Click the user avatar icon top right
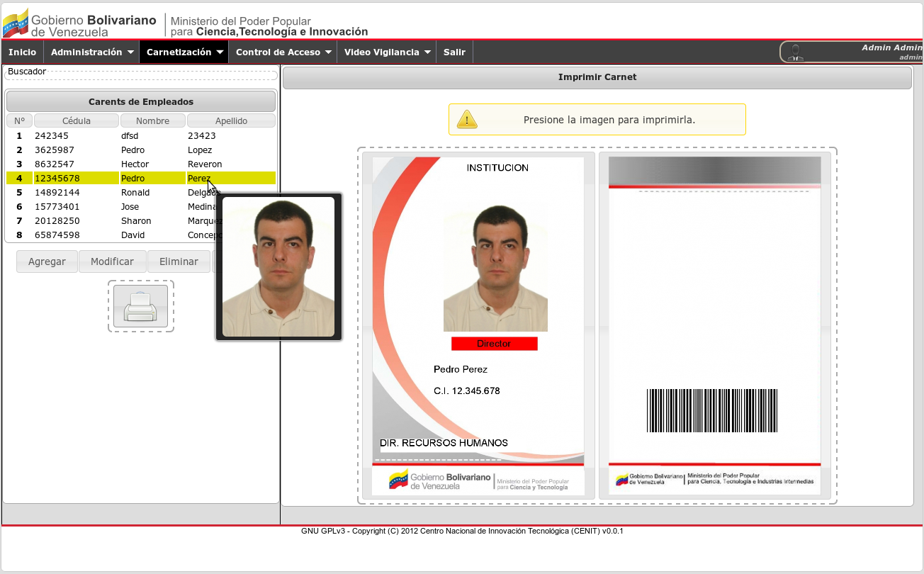 (x=795, y=51)
